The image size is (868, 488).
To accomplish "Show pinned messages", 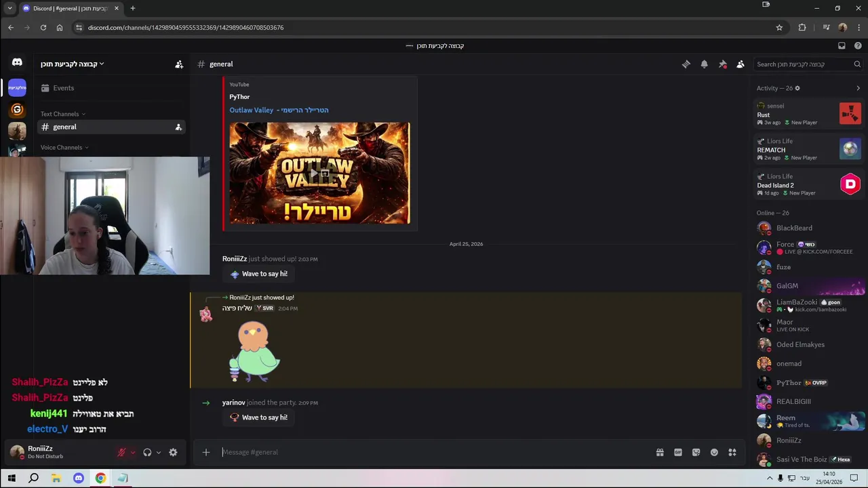I will coord(722,64).
